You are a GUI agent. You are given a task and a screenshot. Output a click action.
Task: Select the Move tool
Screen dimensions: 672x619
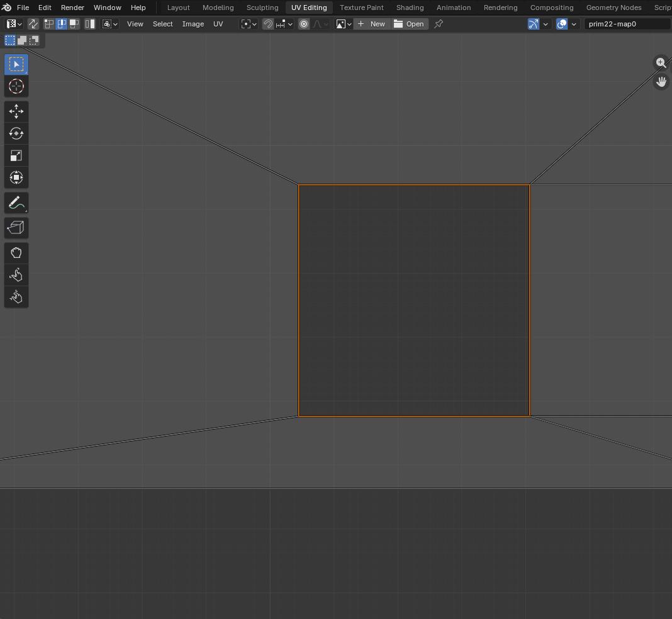[x=16, y=111]
